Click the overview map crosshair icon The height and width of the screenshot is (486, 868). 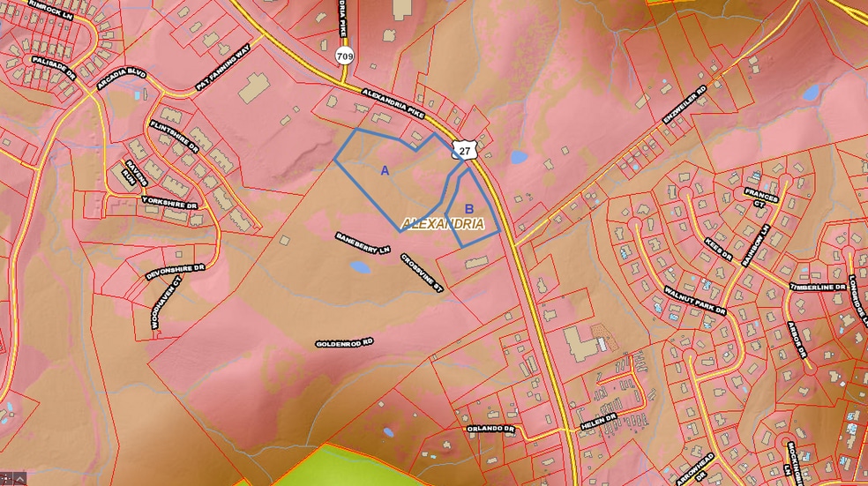[6, 479]
